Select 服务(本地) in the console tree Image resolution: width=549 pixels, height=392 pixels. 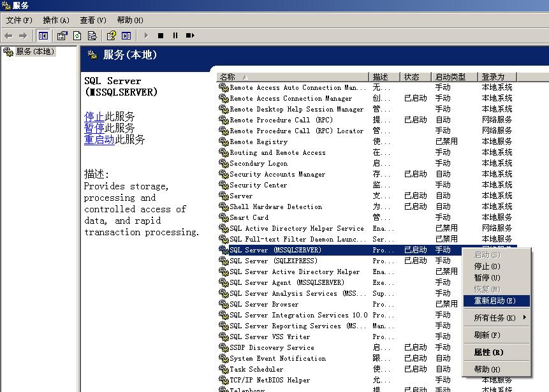click(x=34, y=52)
